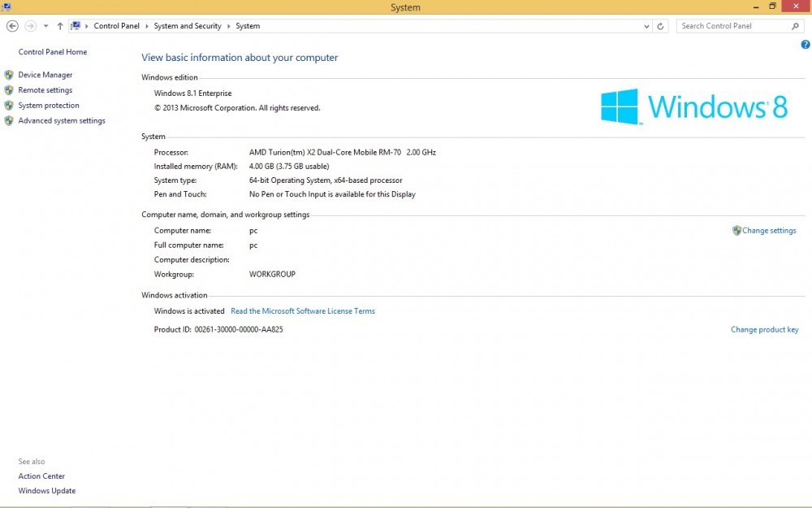Open help with the blue question mark
The image size is (812, 508).
[806, 45]
